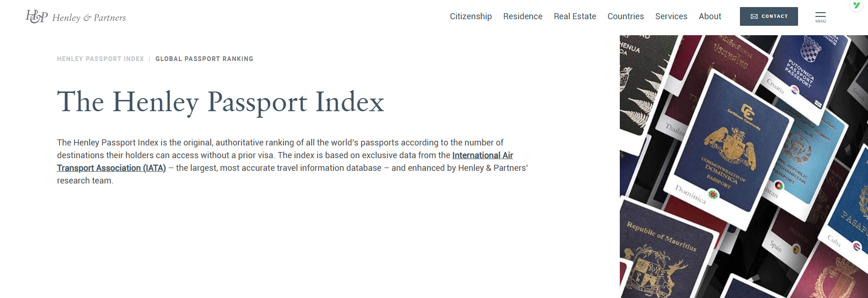Expand the Services navigation item

click(x=671, y=16)
